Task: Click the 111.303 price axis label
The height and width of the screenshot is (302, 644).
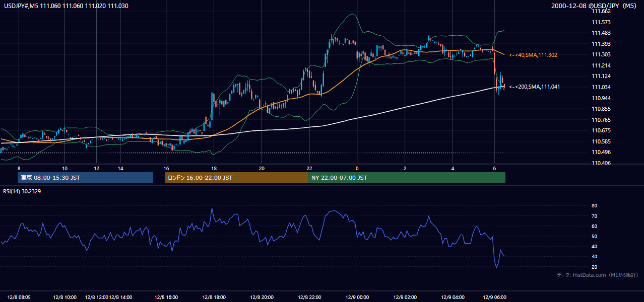Action: (x=601, y=54)
